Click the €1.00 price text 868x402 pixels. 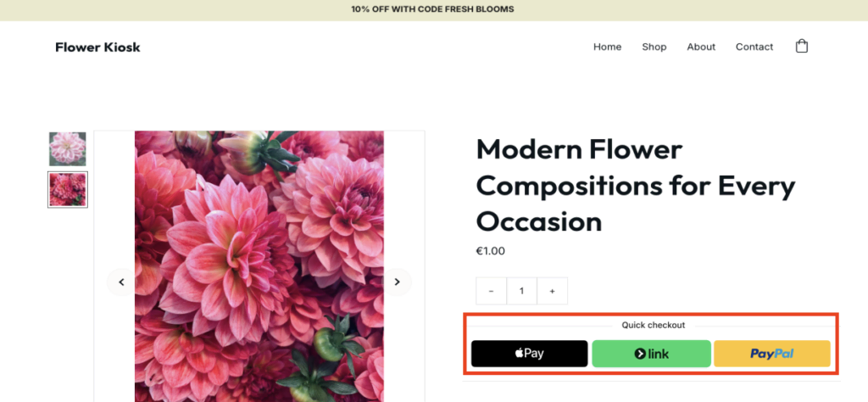492,251
